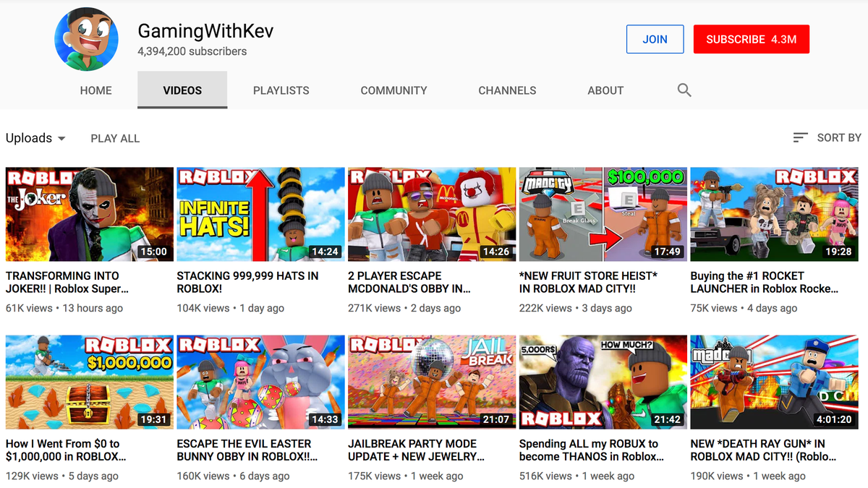The image size is (868, 488).
Task: Open Mad City fruit store heist thumbnail
Action: [x=603, y=215]
